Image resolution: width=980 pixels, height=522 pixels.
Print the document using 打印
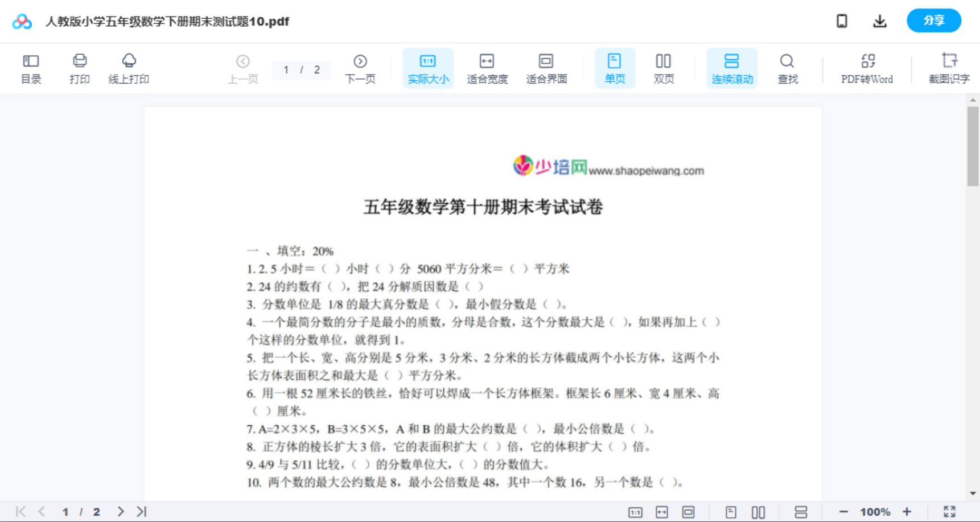[x=79, y=68]
